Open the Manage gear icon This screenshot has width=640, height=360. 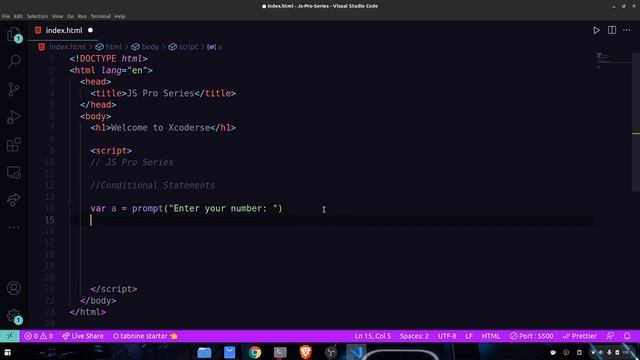(x=14, y=316)
